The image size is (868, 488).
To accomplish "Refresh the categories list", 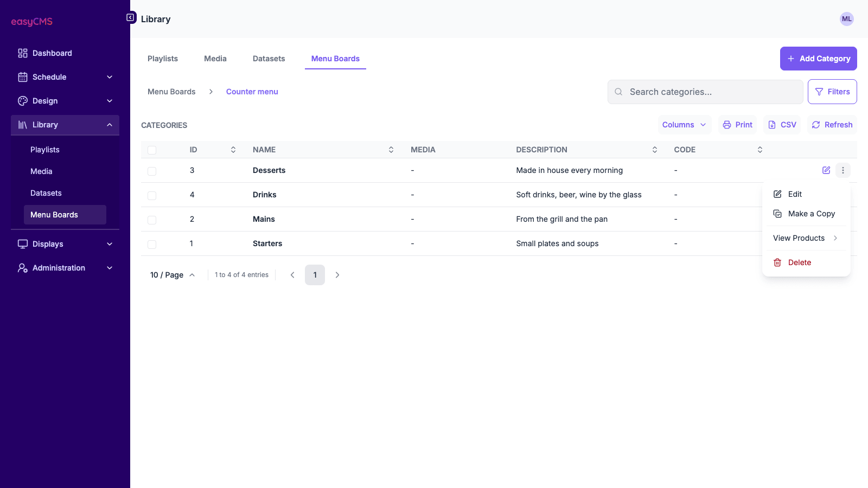I will tap(832, 125).
